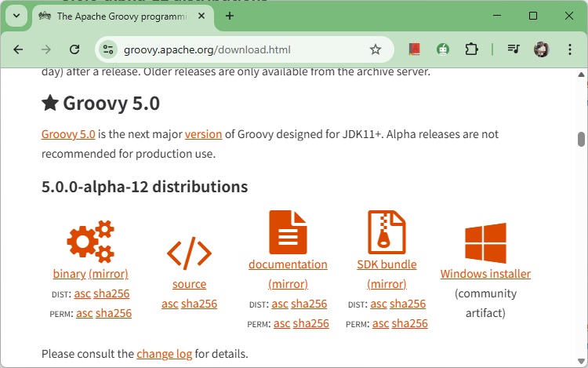Image resolution: width=588 pixels, height=368 pixels.
Task: Reload the Groovy download page
Action: pos(74,49)
